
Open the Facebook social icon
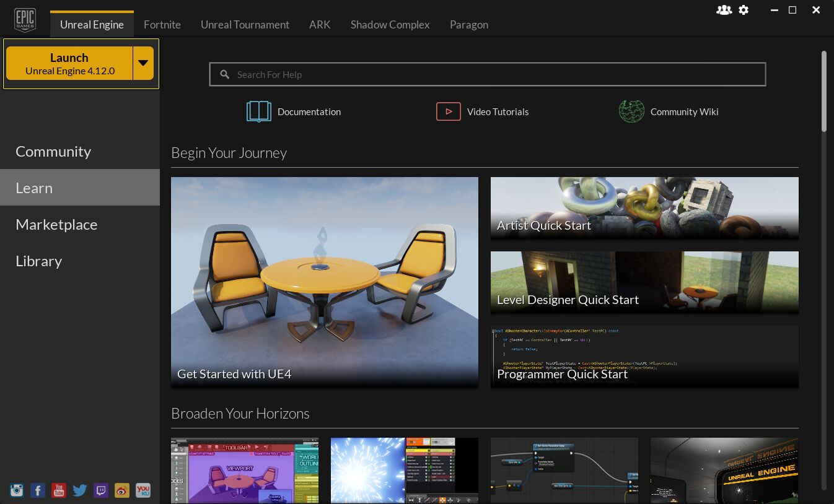(38, 490)
